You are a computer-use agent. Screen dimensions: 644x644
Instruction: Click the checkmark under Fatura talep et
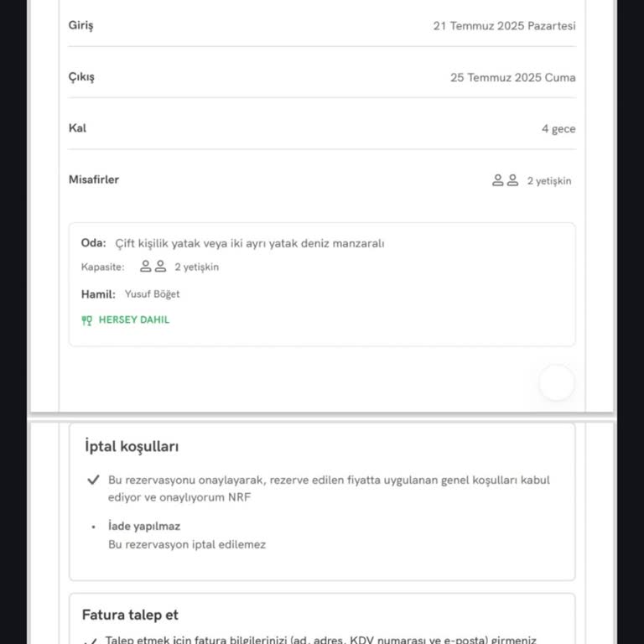[x=91, y=641]
